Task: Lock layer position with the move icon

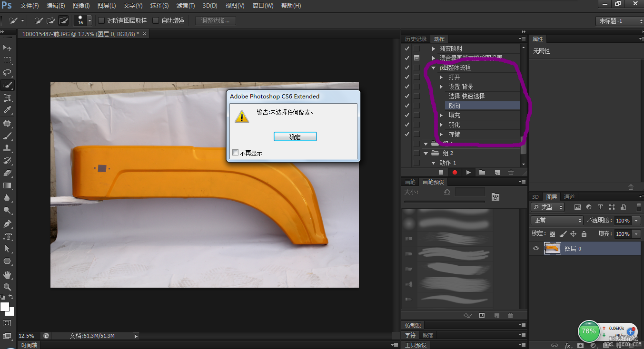Action: pyautogui.click(x=573, y=234)
